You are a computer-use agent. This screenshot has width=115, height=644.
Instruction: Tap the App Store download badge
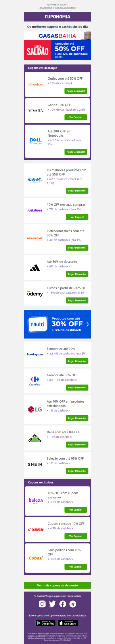point(68,623)
